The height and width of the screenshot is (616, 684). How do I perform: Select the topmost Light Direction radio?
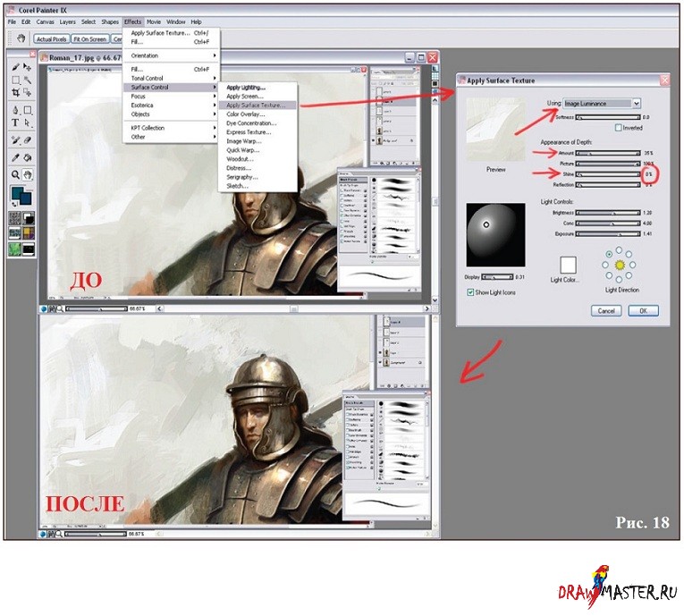point(619,250)
